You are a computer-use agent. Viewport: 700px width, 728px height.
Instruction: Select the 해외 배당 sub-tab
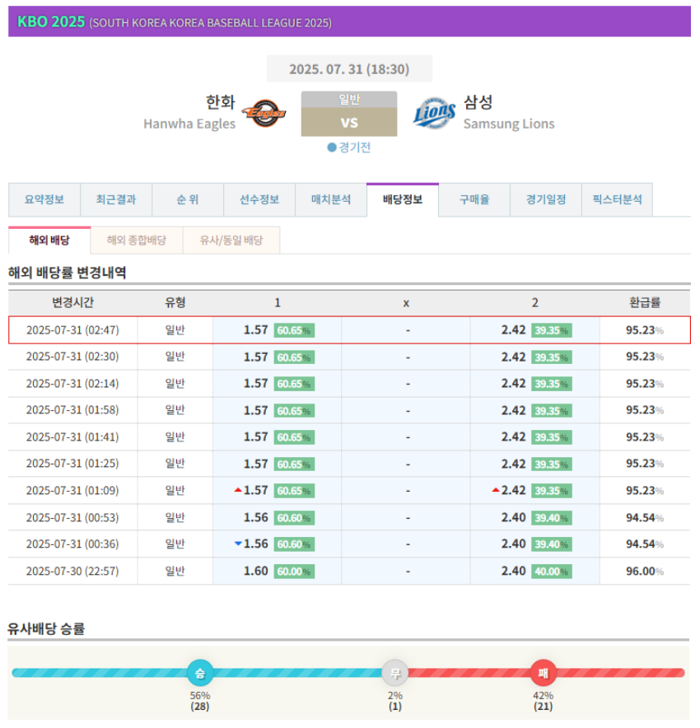pos(49,240)
